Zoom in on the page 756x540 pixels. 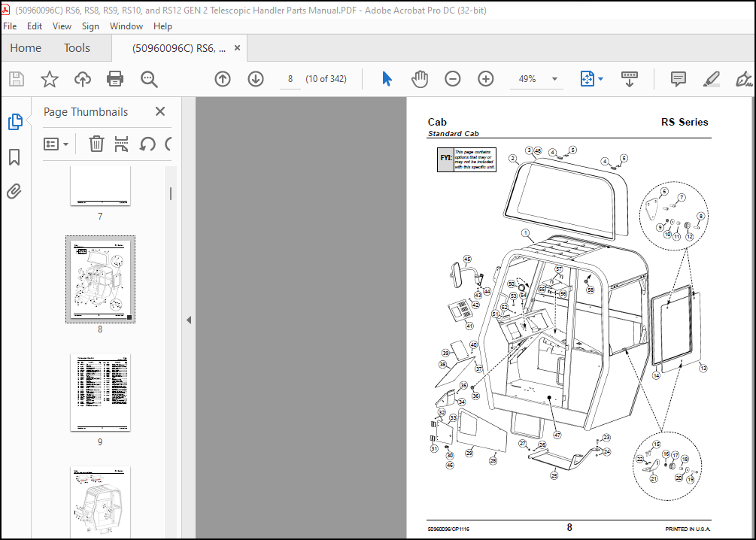click(x=485, y=79)
